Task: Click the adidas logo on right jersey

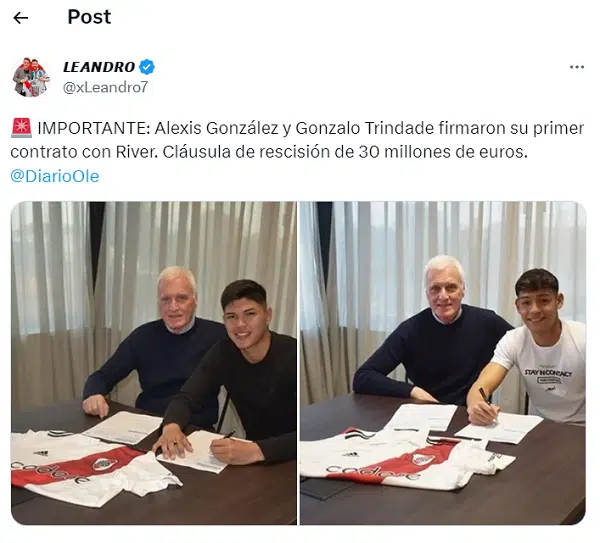Action: click(x=351, y=454)
